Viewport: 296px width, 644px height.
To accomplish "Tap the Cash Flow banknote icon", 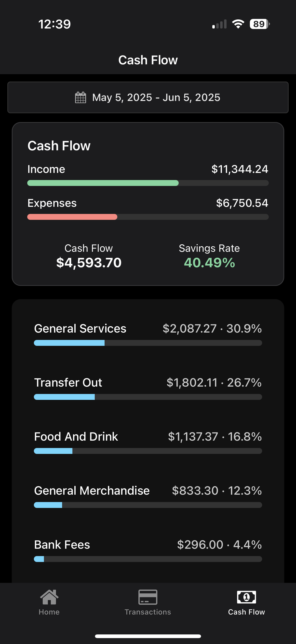I will [x=246, y=597].
